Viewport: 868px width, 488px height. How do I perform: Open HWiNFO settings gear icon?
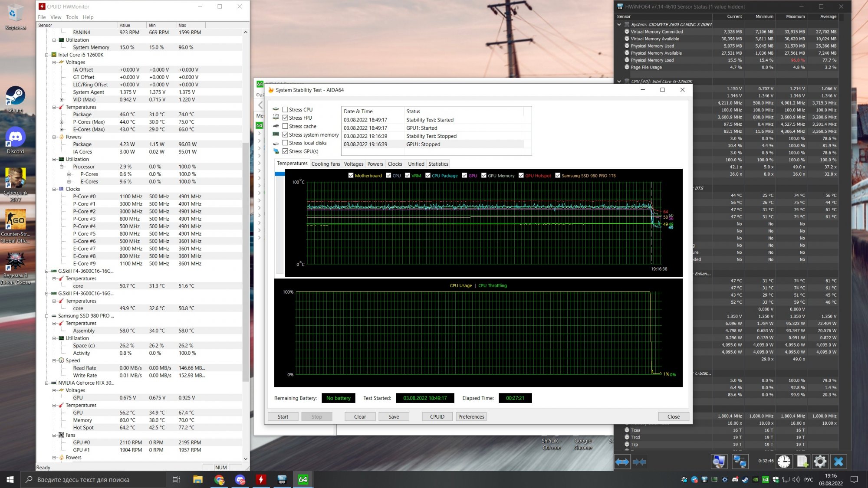(820, 462)
